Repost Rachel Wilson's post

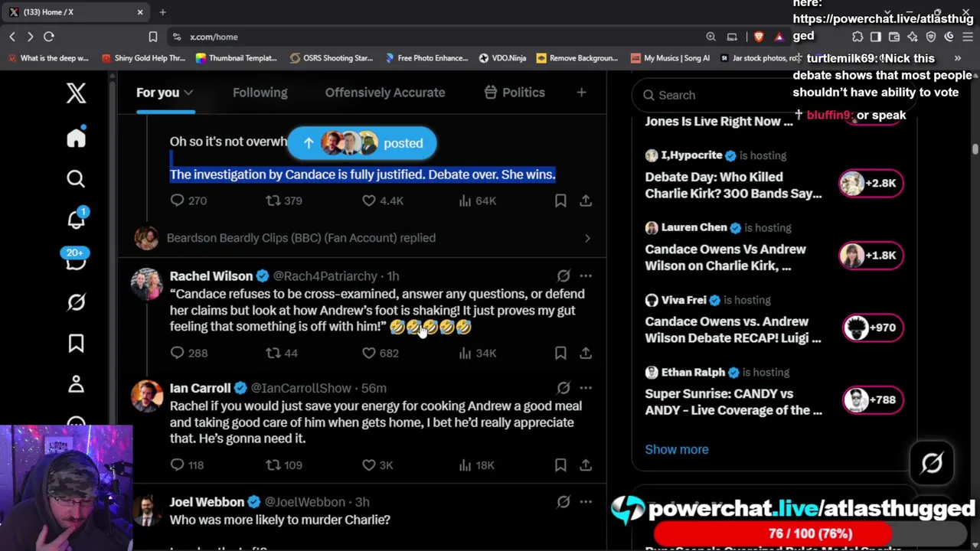coord(273,353)
